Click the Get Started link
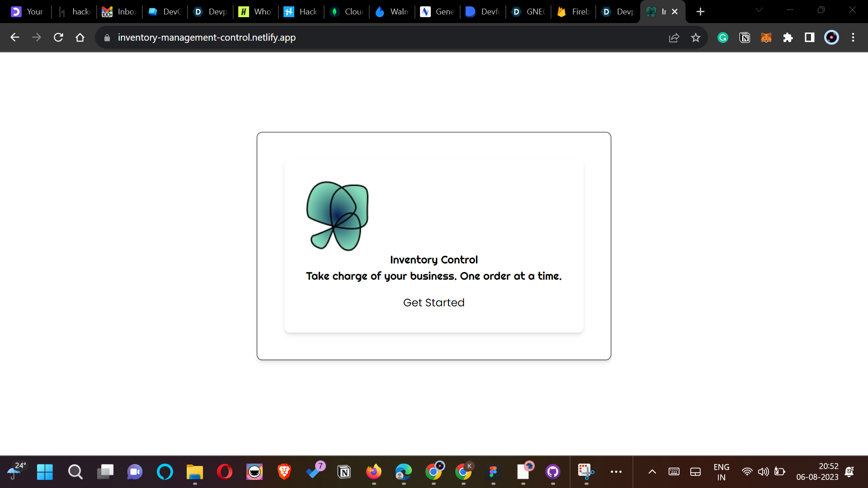868x488 pixels. pyautogui.click(x=434, y=302)
